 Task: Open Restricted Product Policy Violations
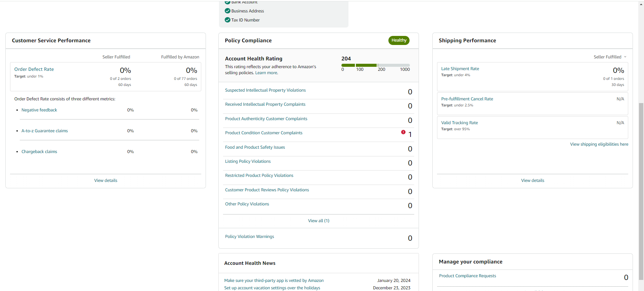tap(259, 176)
